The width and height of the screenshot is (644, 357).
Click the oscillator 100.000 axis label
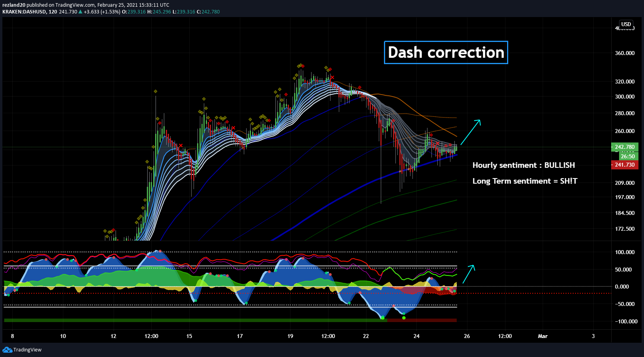click(625, 252)
